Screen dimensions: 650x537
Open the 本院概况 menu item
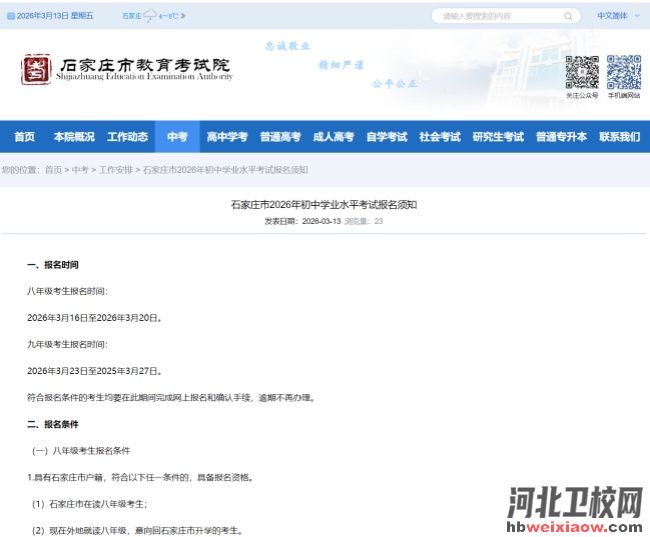tap(74, 137)
